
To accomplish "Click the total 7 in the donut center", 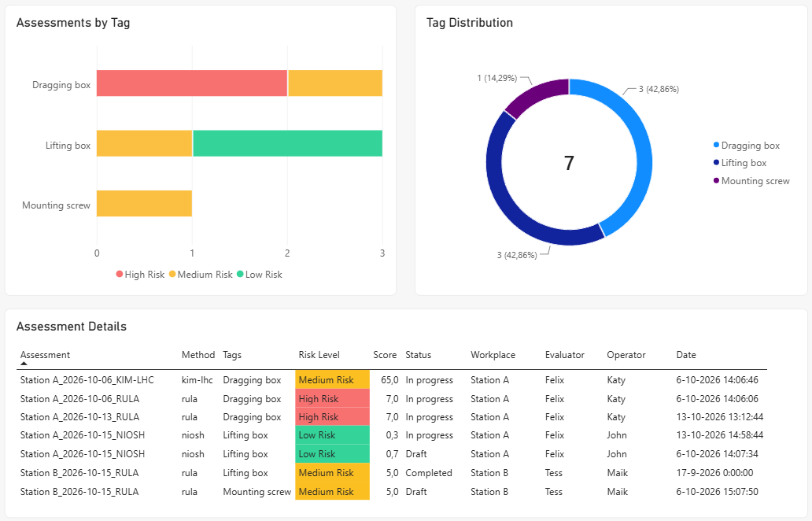I will click(569, 163).
